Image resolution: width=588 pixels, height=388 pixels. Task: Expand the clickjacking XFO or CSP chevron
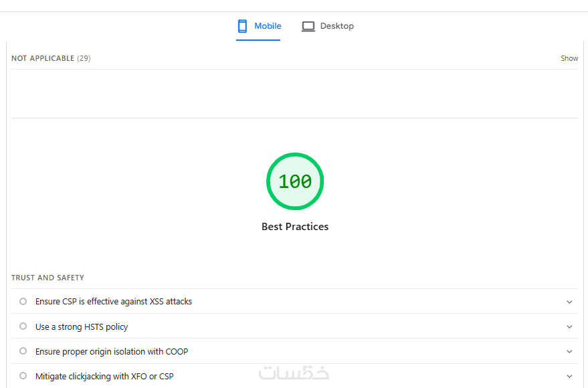pos(569,377)
